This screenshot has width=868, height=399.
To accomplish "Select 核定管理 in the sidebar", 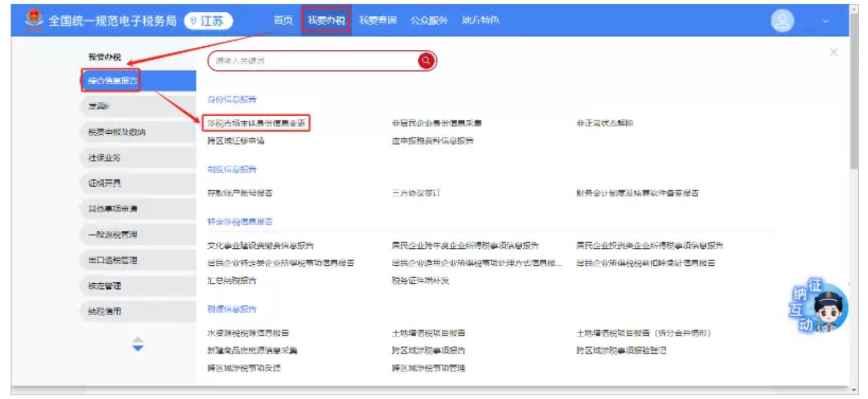I will (x=138, y=285).
